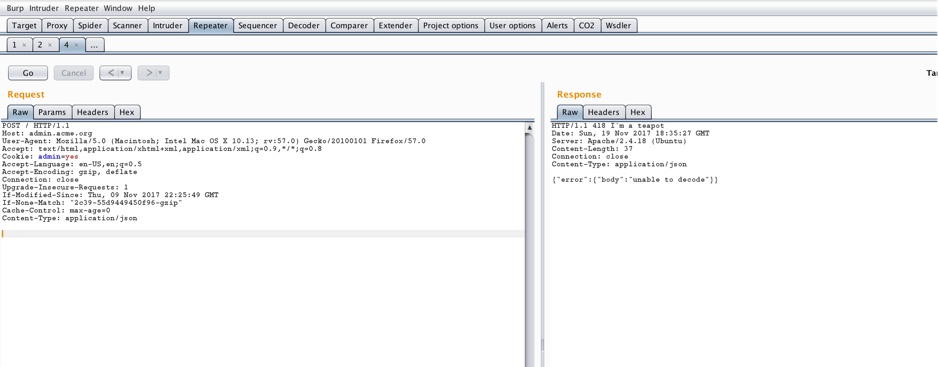The height and width of the screenshot is (367, 938).
Task: Switch to the Spider tab
Action: point(90,26)
